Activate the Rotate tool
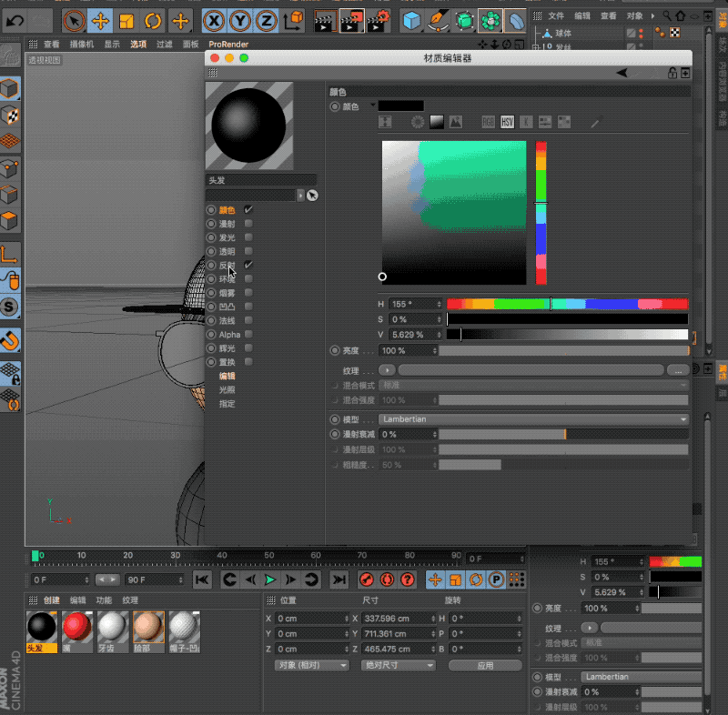 tap(153, 21)
